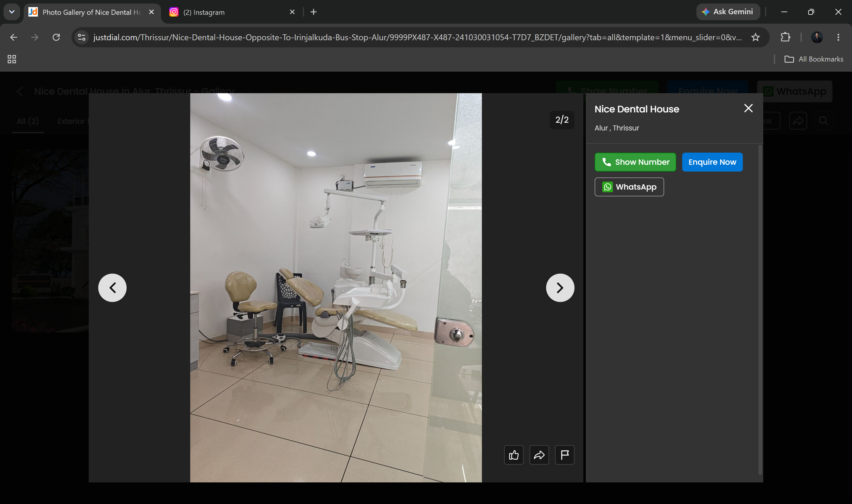Advance to the next gallery photo
Screen dimensions: 852x504
point(560,288)
